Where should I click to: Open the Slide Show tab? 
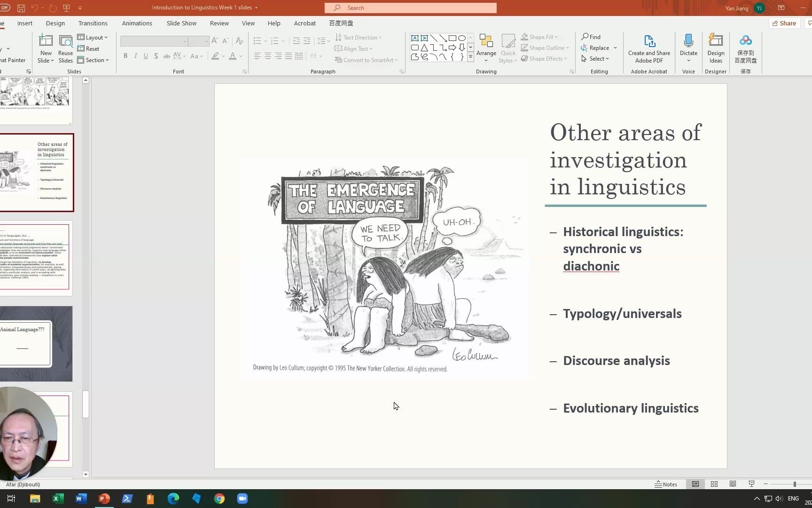(181, 23)
